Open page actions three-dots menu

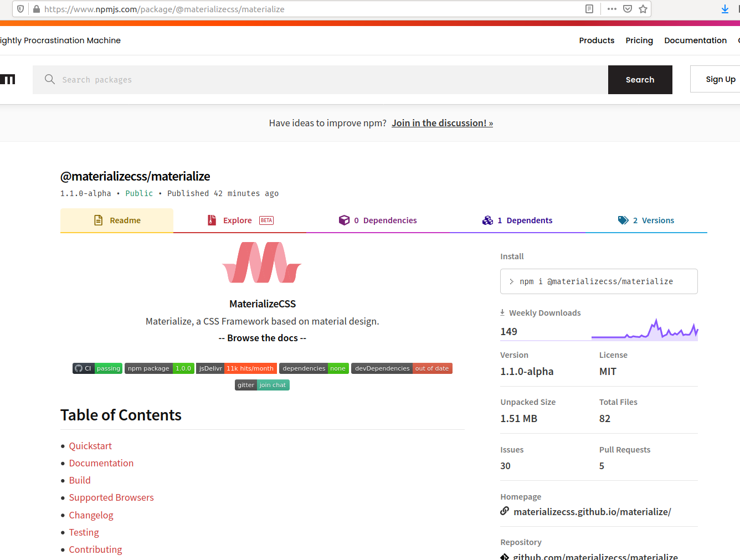pos(612,9)
